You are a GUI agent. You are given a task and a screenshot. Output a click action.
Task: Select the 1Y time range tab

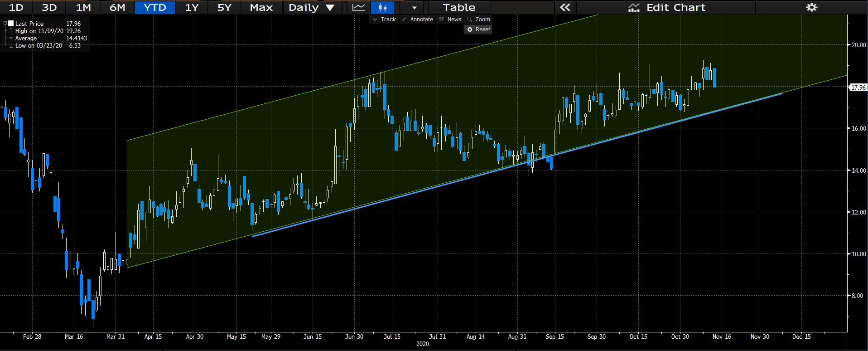pos(192,7)
